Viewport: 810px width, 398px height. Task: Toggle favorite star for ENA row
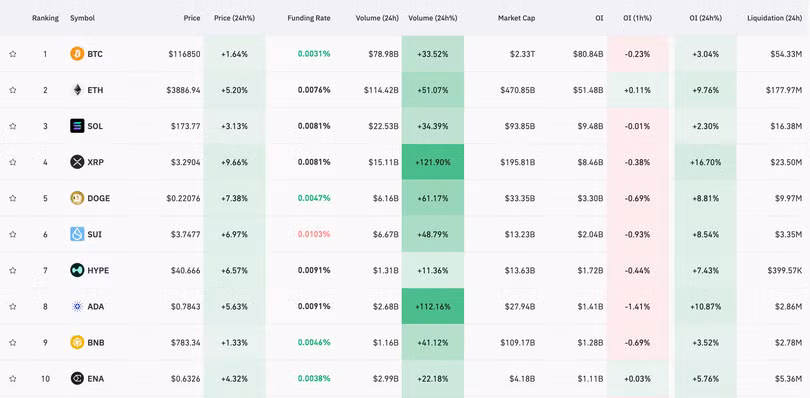pos(13,378)
